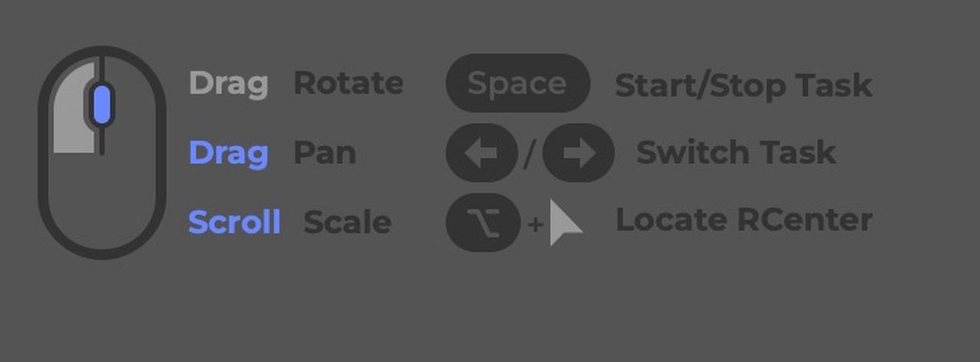
Task: Click the highlighted left mouse button
Action: 73,111
